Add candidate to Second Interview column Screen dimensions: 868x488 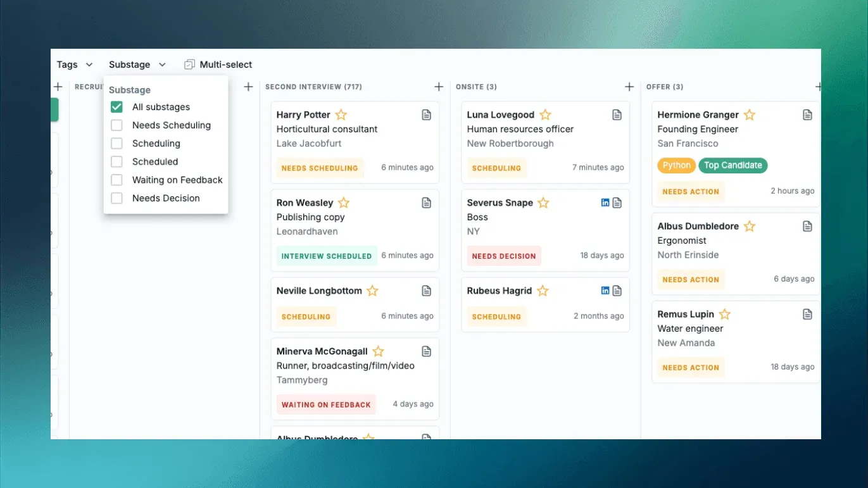[439, 87]
